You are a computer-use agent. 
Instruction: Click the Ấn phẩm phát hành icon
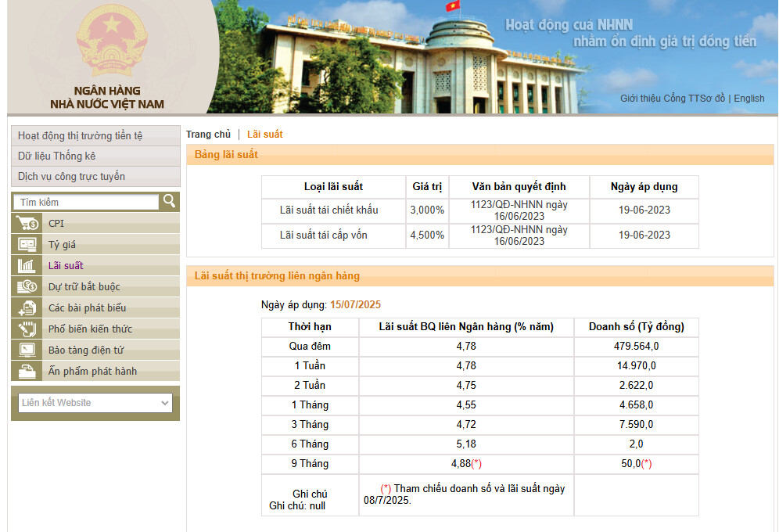pos(27,372)
